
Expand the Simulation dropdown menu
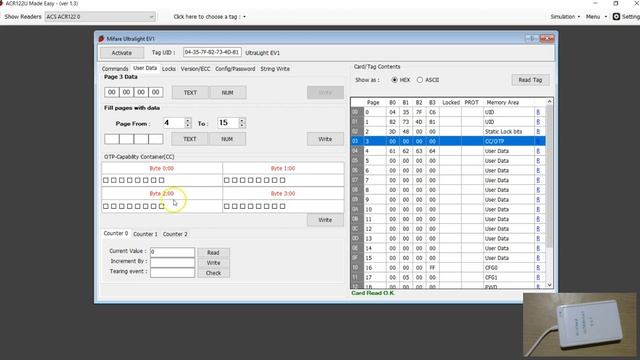(565, 17)
